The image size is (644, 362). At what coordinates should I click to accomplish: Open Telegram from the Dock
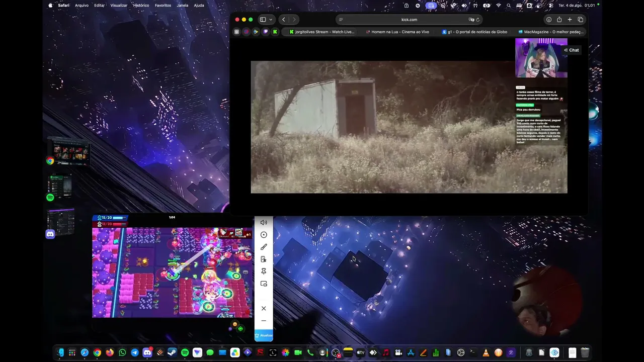click(x=135, y=352)
